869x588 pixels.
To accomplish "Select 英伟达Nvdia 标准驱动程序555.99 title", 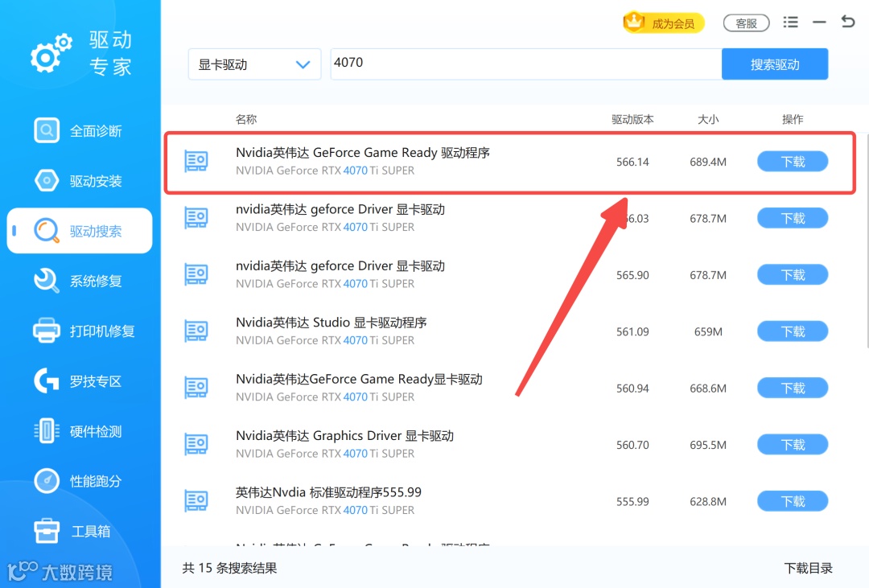I will coord(328,492).
